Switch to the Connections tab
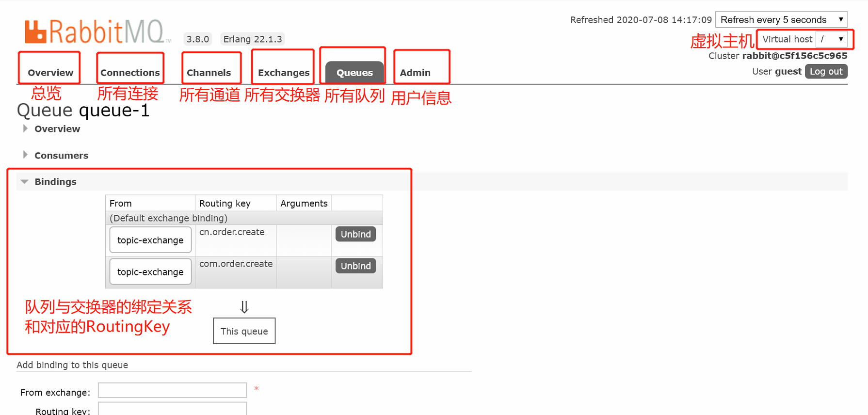 click(x=130, y=73)
